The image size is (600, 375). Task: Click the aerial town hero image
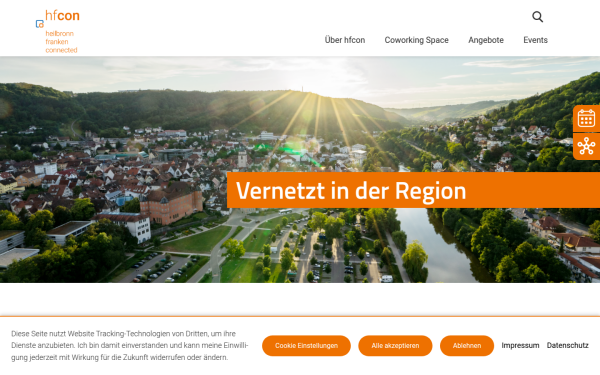coord(300,170)
